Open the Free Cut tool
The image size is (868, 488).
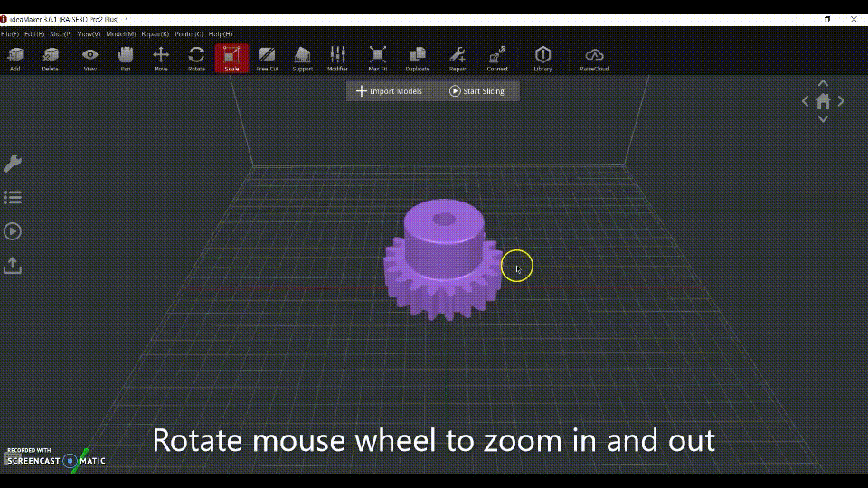[268, 59]
